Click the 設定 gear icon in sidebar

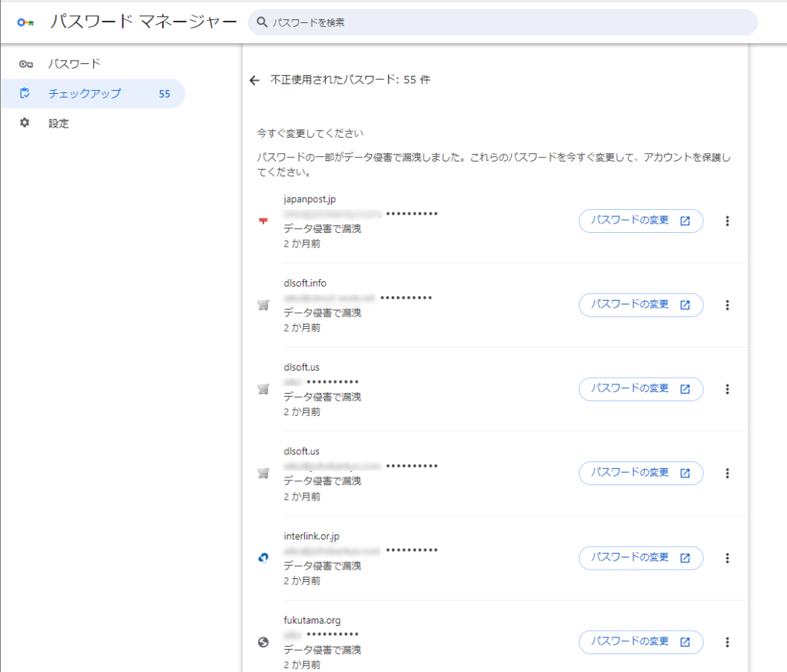[25, 123]
